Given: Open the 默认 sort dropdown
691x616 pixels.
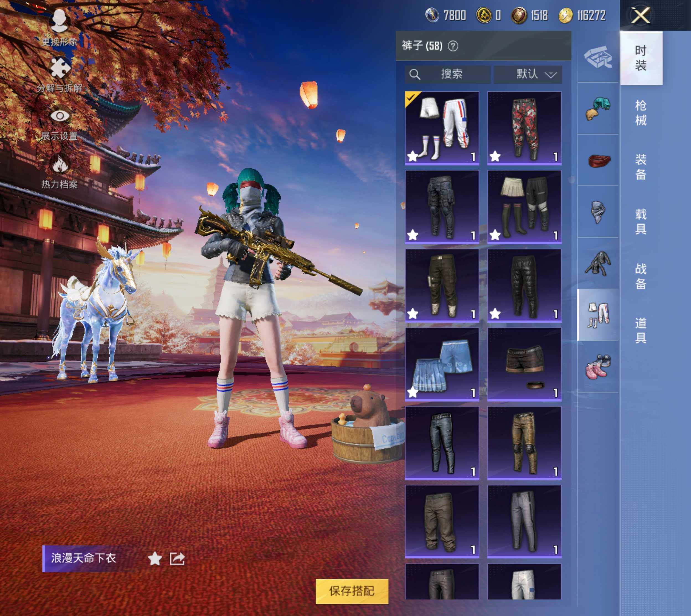Looking at the screenshot, I should tap(528, 74).
